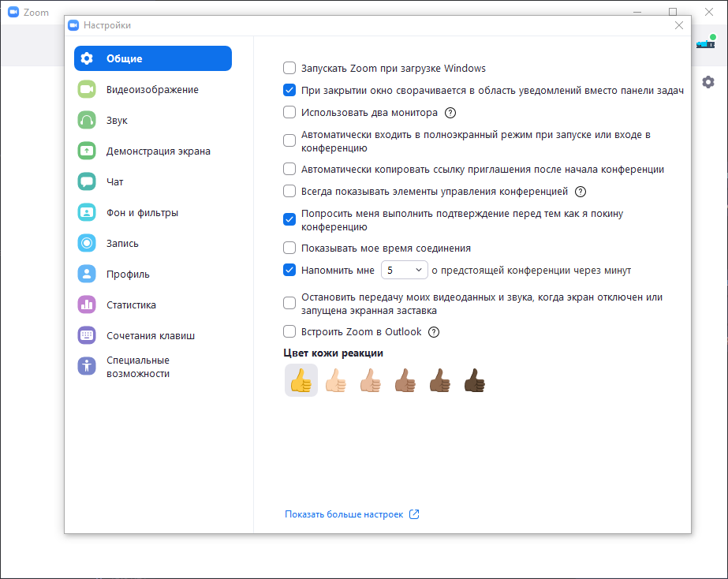Uncheck confirmation before leaving conference
Screen dimensions: 728x579
(x=289, y=219)
